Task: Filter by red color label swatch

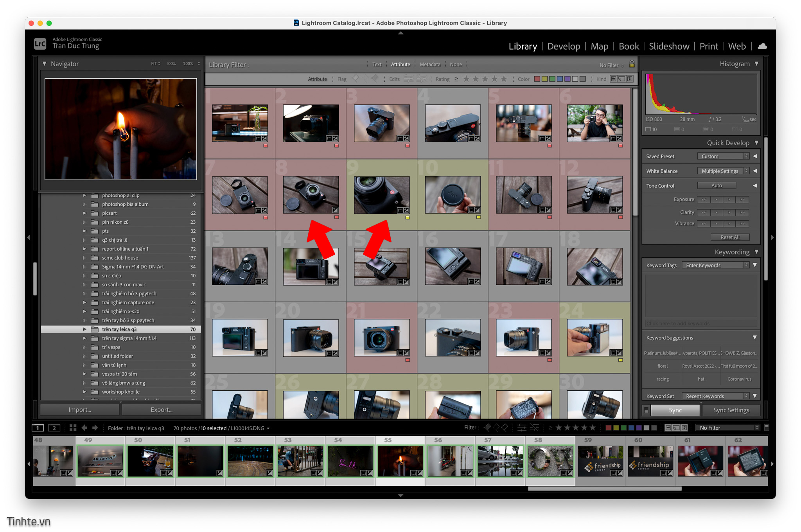Action: click(x=537, y=79)
